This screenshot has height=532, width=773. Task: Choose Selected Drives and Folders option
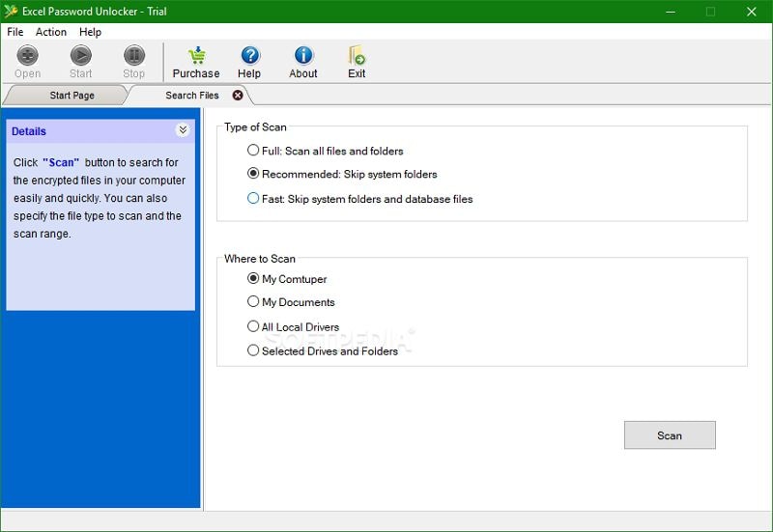click(323, 350)
